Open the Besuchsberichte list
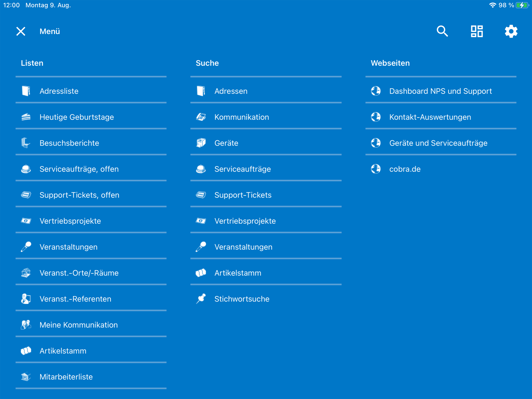 click(91, 143)
